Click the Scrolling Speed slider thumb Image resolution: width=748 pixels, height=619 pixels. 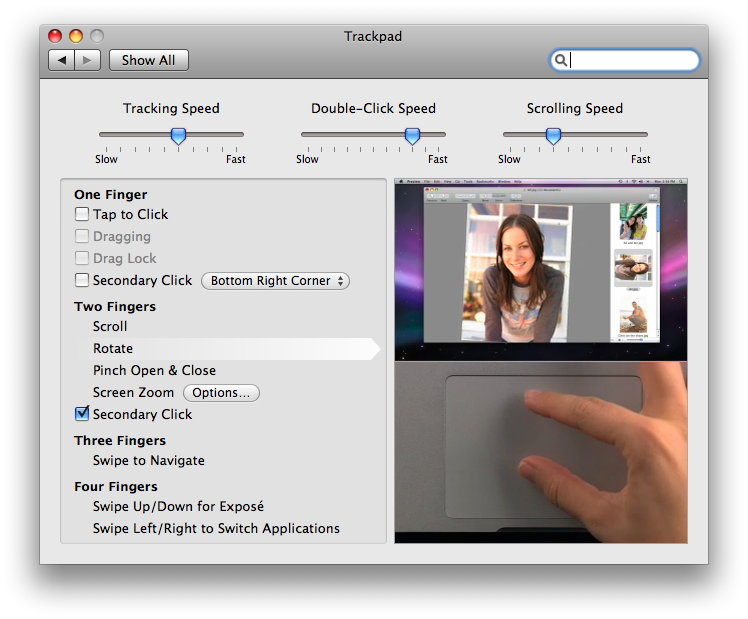(x=553, y=135)
